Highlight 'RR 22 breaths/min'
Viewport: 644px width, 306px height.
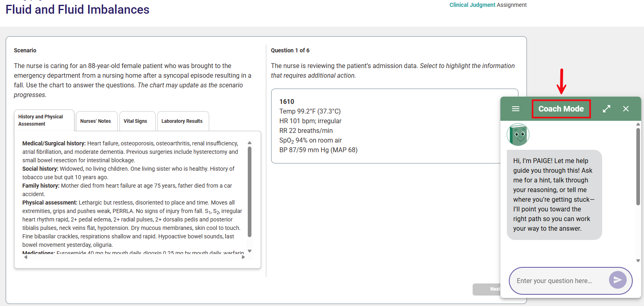pyautogui.click(x=306, y=130)
